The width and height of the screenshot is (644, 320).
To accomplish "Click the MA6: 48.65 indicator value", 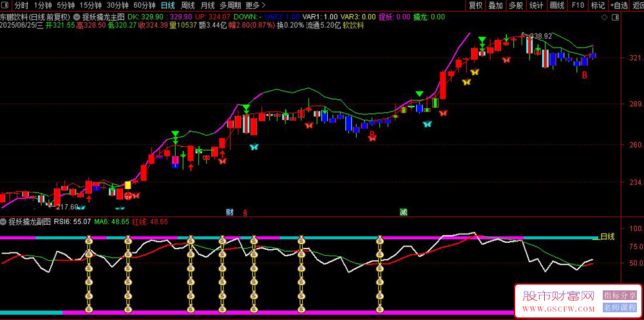I will coord(111,222).
